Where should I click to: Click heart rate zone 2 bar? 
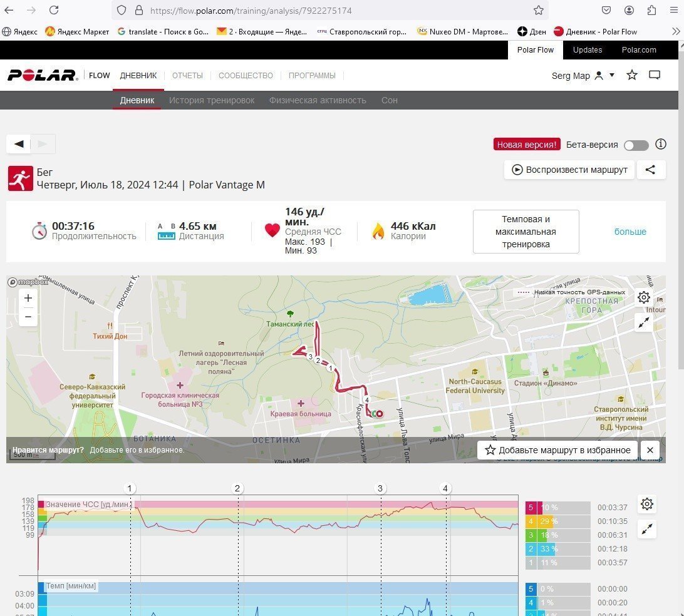558,549
